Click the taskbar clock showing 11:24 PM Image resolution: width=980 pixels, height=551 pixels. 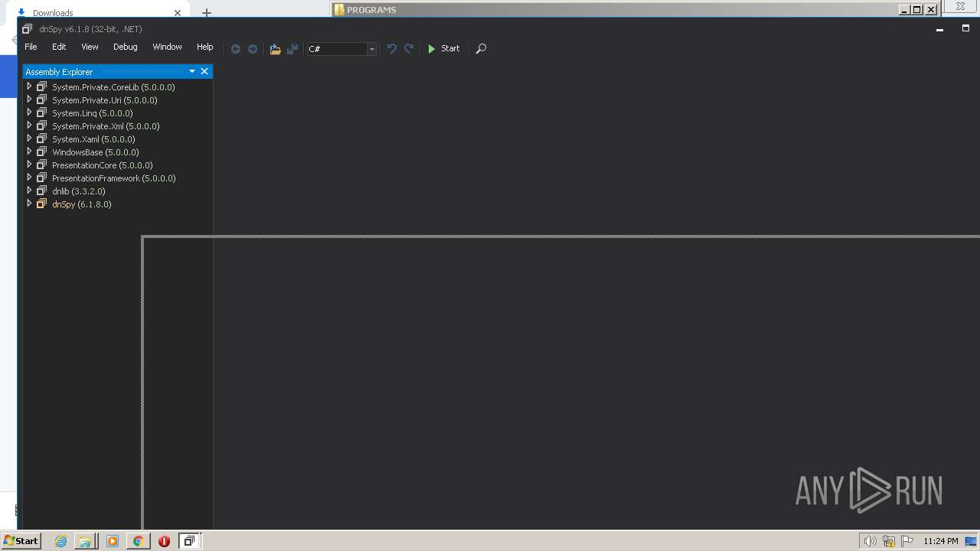940,541
